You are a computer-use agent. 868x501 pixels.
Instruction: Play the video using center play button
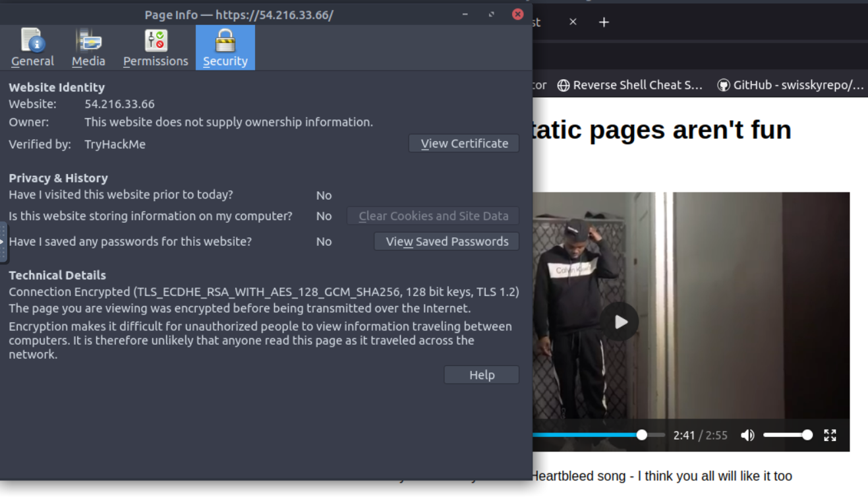coord(619,322)
